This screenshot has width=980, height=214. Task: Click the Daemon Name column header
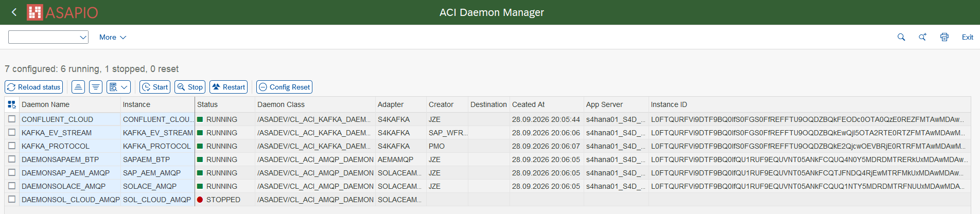(70, 104)
